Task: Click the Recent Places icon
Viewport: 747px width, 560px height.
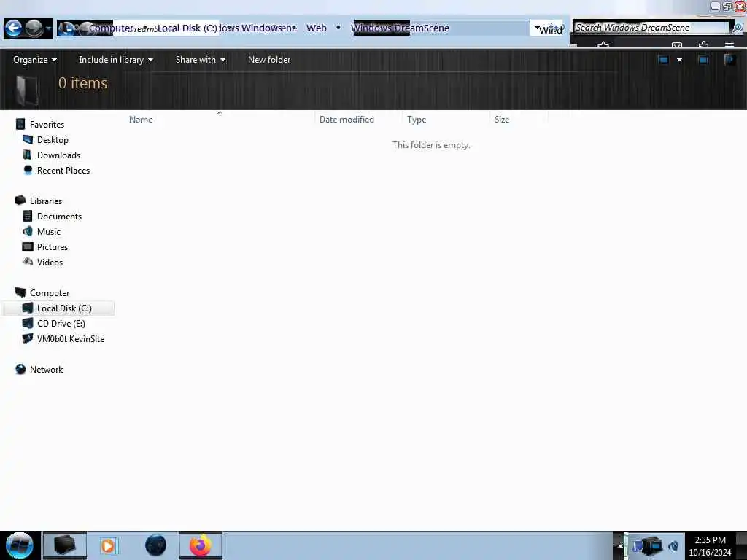Action: click(28, 170)
